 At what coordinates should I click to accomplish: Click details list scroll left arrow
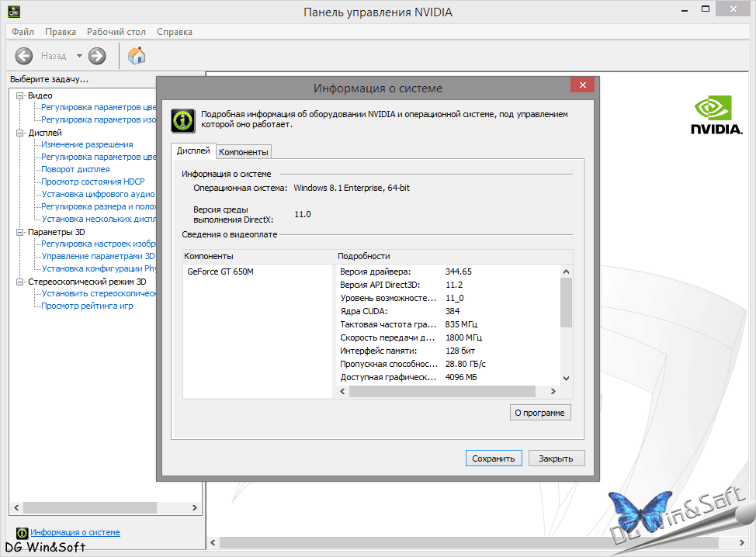pos(343,391)
